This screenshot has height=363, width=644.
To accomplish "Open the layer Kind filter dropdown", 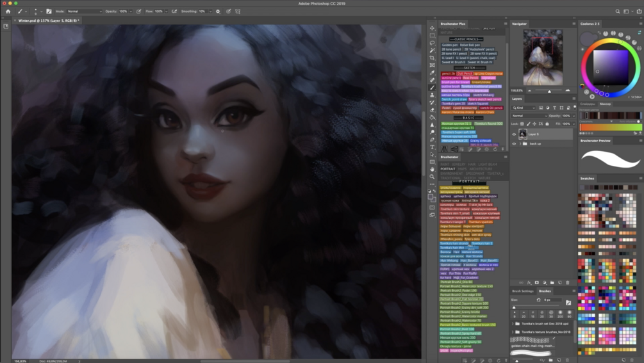I will (524, 108).
